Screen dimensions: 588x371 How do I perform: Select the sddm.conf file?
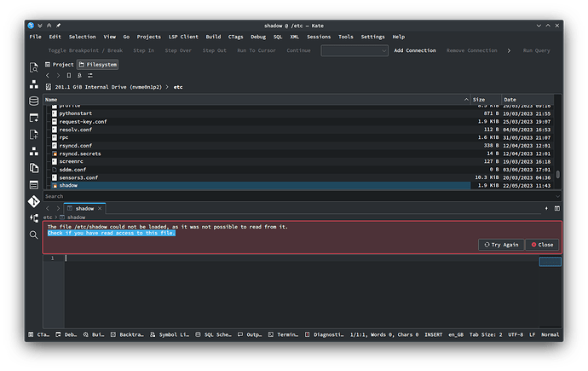[72, 170]
